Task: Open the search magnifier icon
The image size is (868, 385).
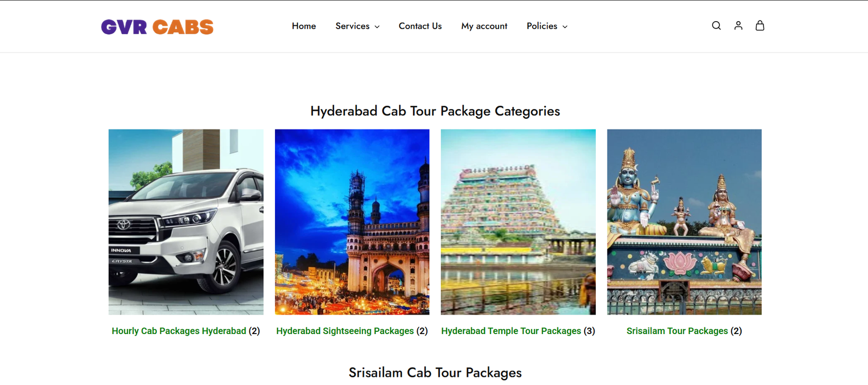Action: tap(716, 25)
